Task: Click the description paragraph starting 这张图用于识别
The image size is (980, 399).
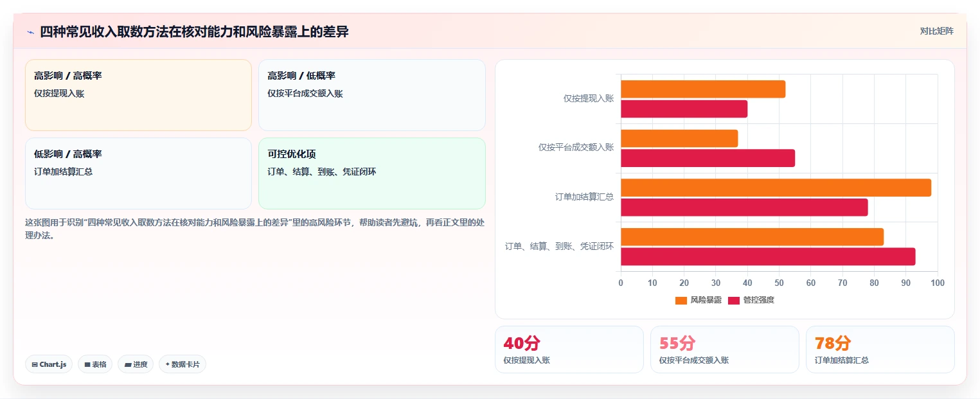Action: click(255, 229)
